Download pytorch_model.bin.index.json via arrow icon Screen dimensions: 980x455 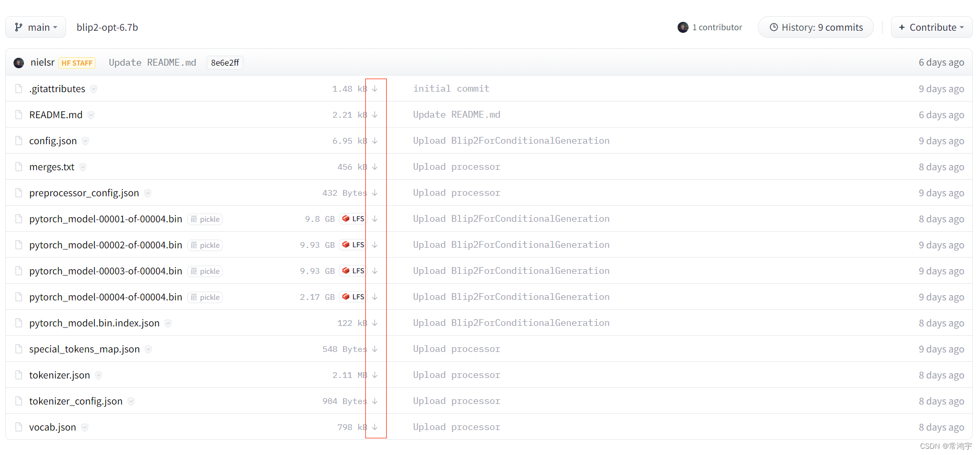click(375, 323)
